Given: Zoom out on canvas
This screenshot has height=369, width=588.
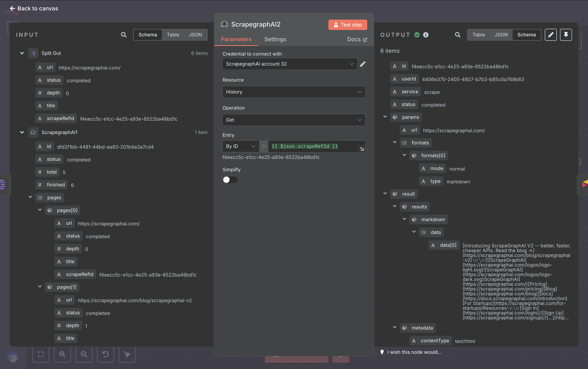Looking at the screenshot, I should coord(84,354).
